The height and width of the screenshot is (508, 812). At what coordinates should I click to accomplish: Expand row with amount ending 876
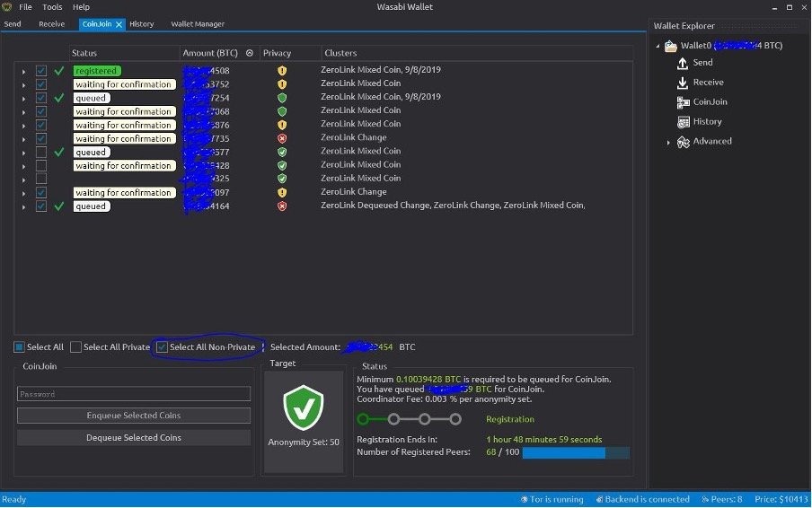click(x=24, y=126)
